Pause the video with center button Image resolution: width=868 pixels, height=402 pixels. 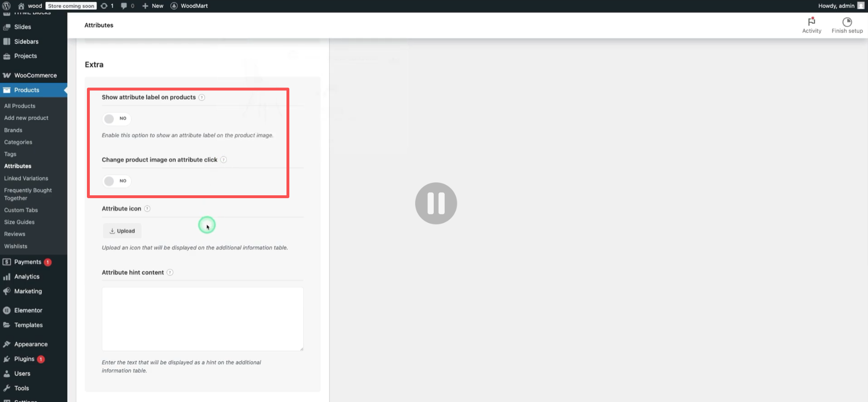(x=436, y=203)
